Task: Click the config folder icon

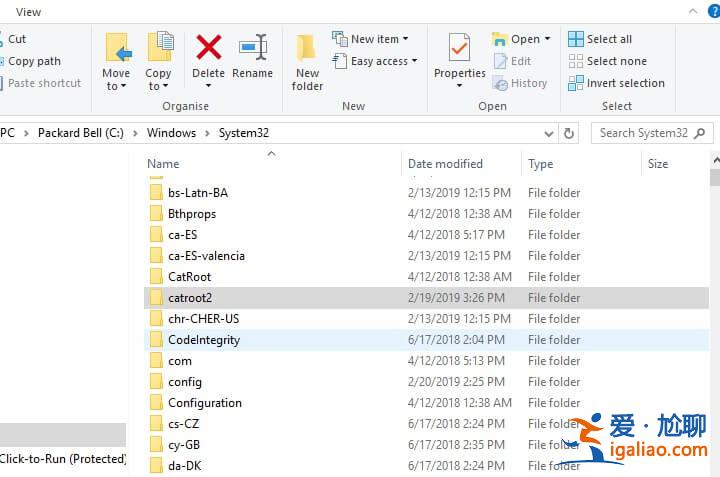Action: point(156,382)
